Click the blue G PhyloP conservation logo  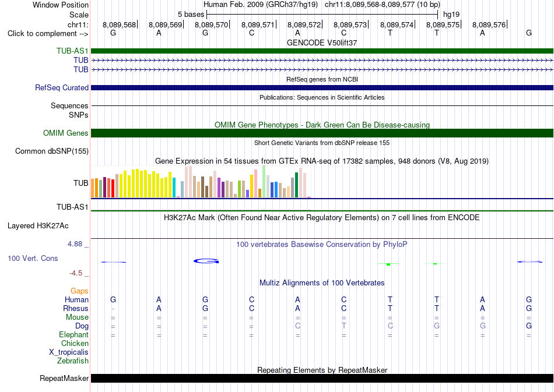[206, 261]
